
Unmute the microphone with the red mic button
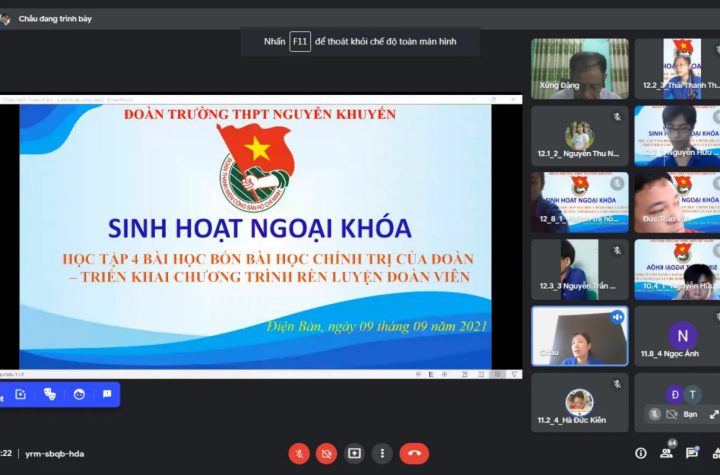pos(299,454)
